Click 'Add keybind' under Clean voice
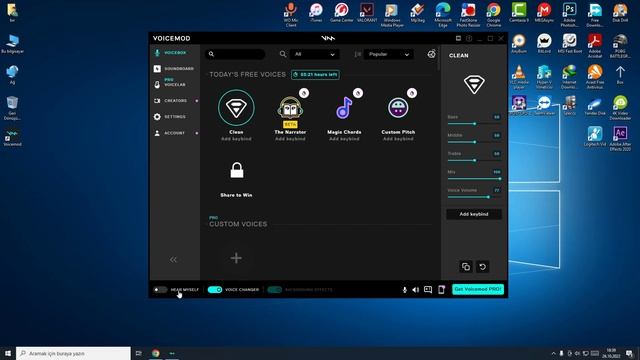640x360 pixels. pyautogui.click(x=236, y=139)
